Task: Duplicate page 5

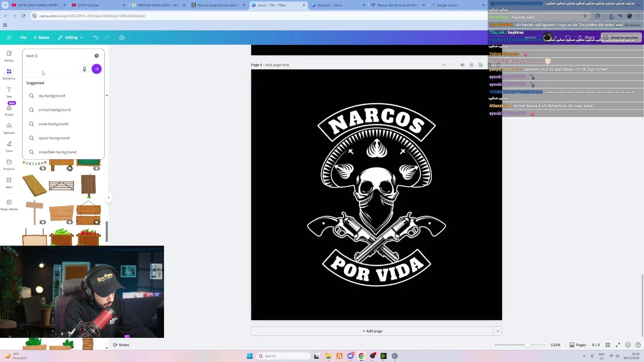Action: pyautogui.click(x=480, y=65)
